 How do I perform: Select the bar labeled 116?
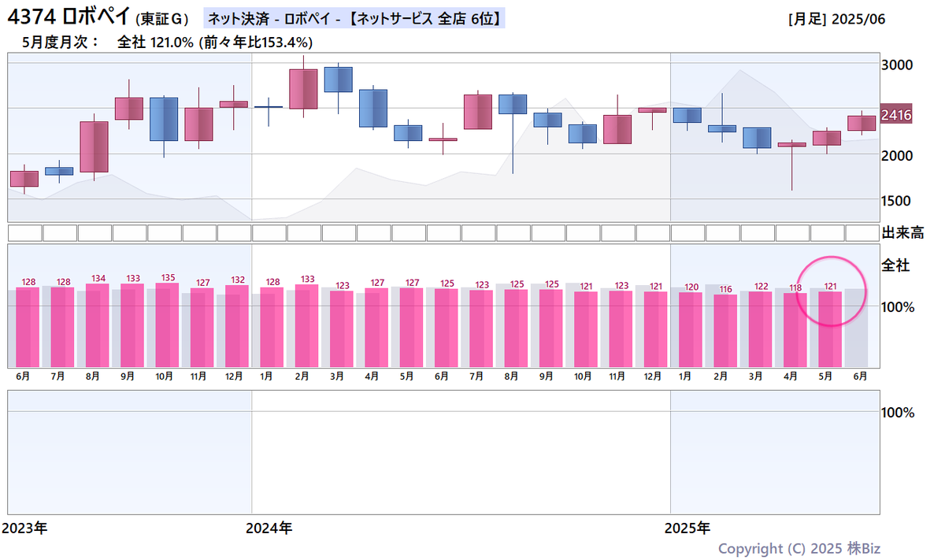(725, 331)
